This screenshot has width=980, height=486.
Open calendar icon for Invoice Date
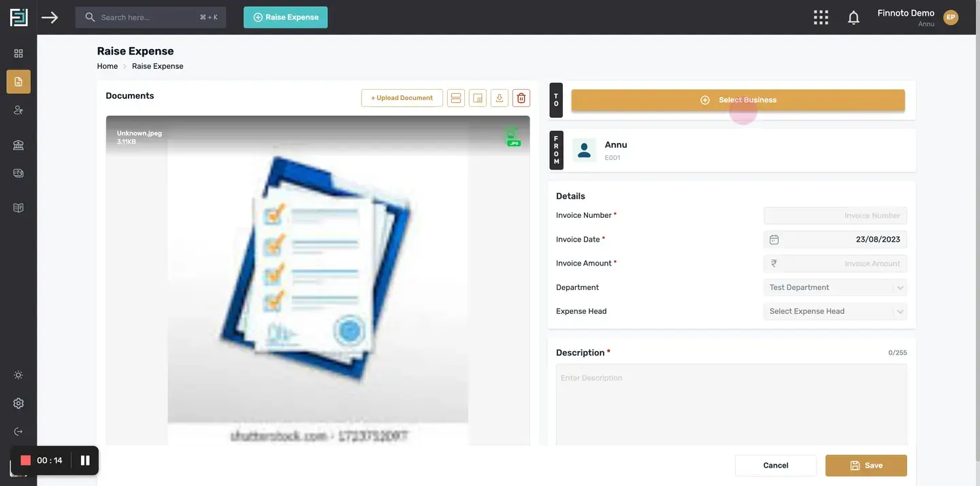[x=774, y=240]
